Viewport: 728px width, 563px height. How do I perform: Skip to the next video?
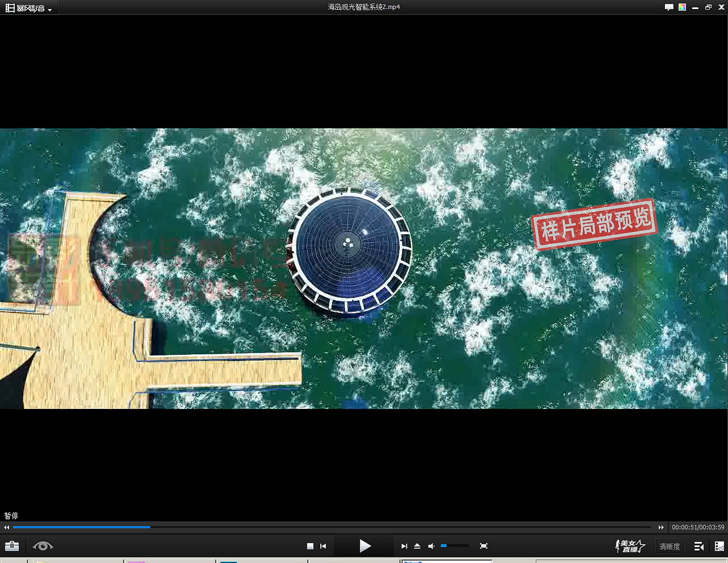point(404,546)
